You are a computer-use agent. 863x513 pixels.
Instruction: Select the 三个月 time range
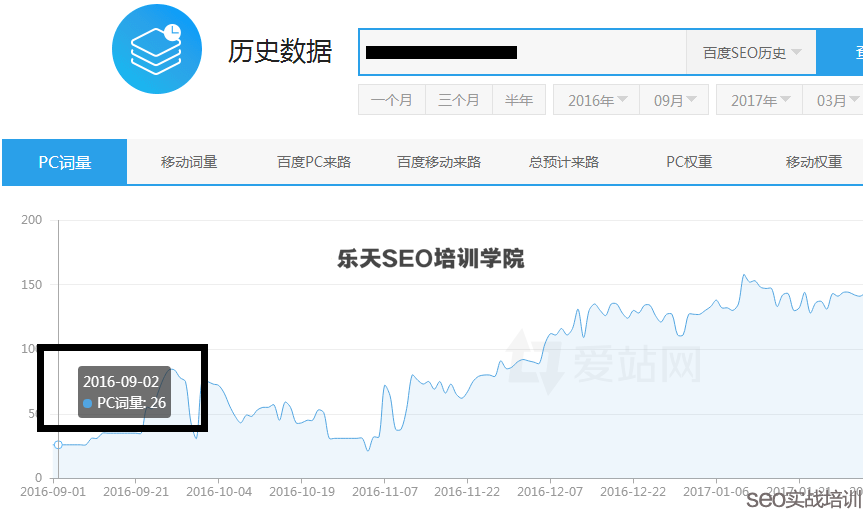coord(459,100)
